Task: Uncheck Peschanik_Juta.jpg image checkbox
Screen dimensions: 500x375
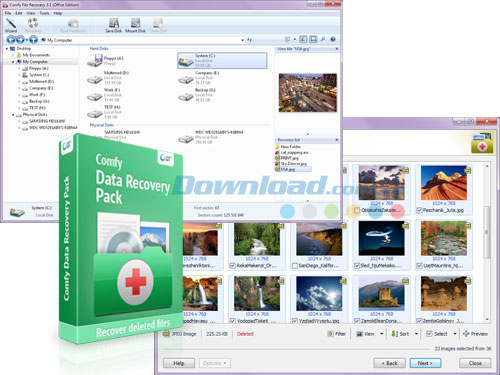Action: click(x=419, y=210)
